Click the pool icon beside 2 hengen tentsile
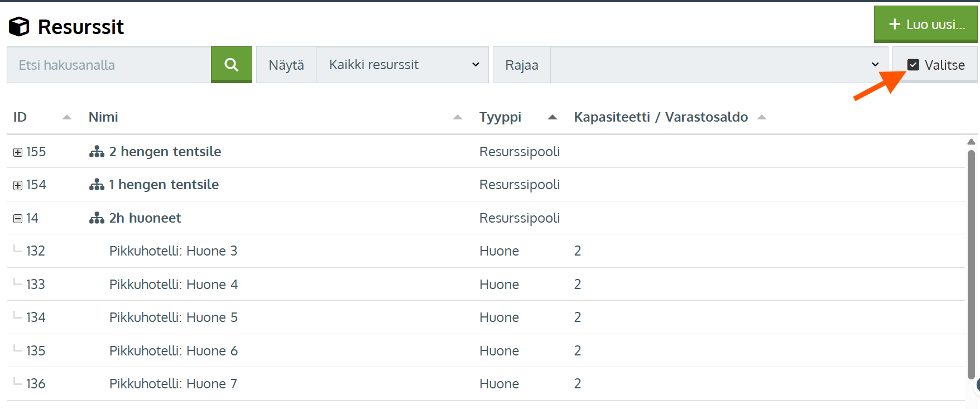Screen dimensions: 980x409 [x=97, y=152]
